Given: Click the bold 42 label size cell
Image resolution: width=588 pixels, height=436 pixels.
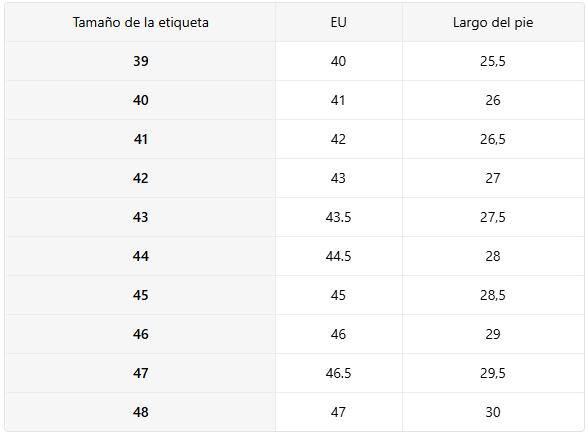Looking at the screenshot, I should click(141, 178).
